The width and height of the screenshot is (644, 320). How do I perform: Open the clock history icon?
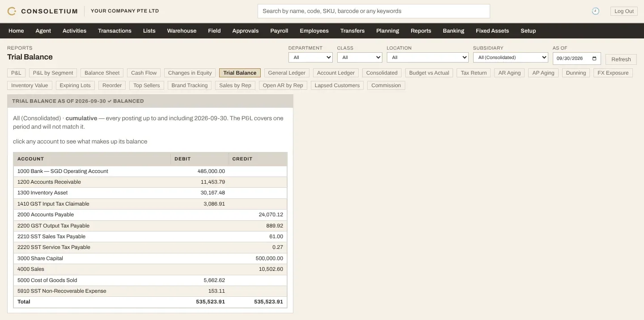[595, 11]
